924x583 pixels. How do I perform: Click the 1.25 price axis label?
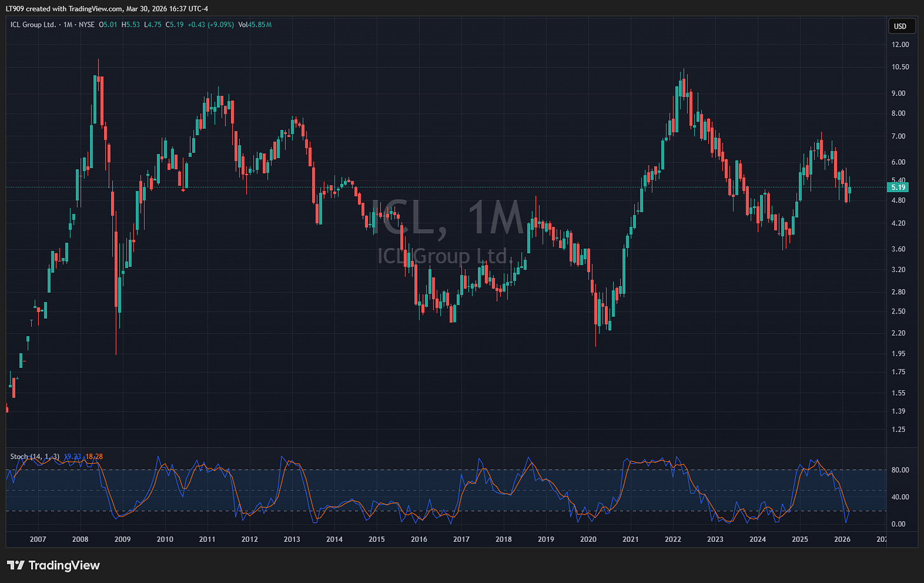pyautogui.click(x=900, y=430)
